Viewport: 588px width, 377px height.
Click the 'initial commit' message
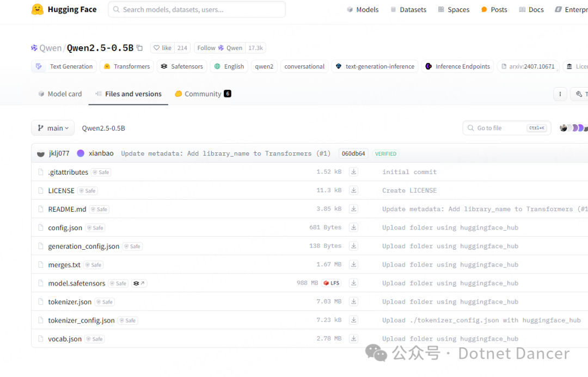409,172
